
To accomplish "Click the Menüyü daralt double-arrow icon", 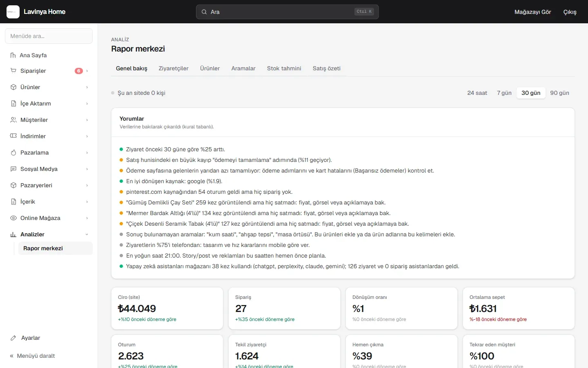I will click(x=12, y=356).
